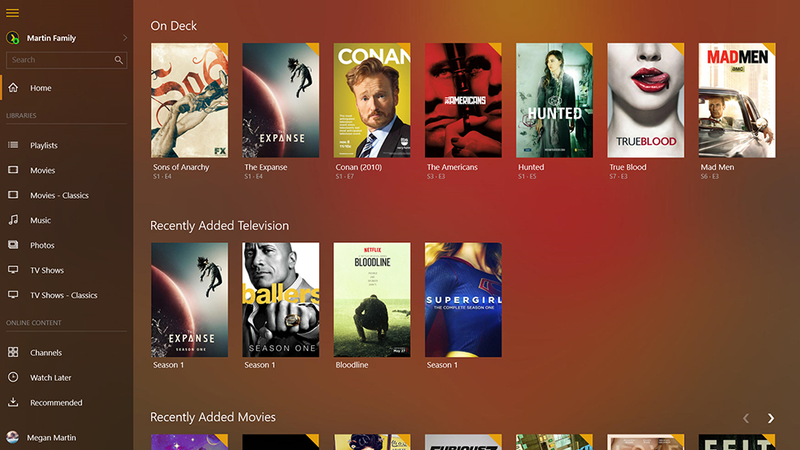Click the Movies film icon
This screenshot has width=800, height=450.
13,170
